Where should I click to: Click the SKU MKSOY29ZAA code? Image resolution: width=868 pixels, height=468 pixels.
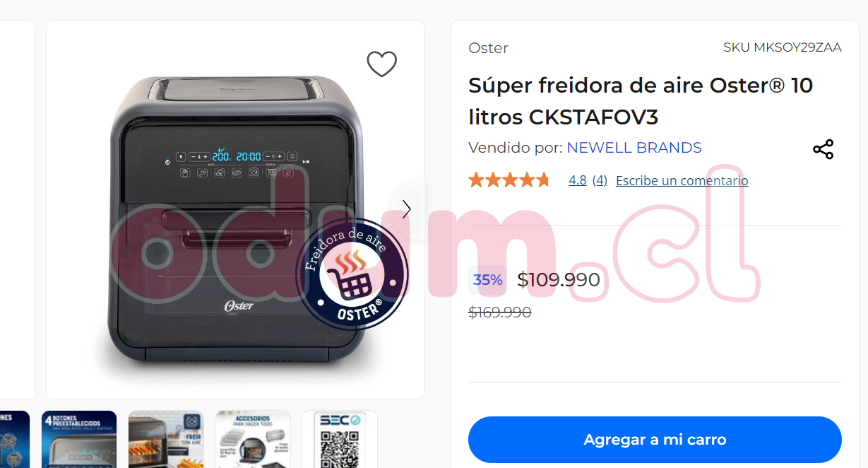[783, 47]
